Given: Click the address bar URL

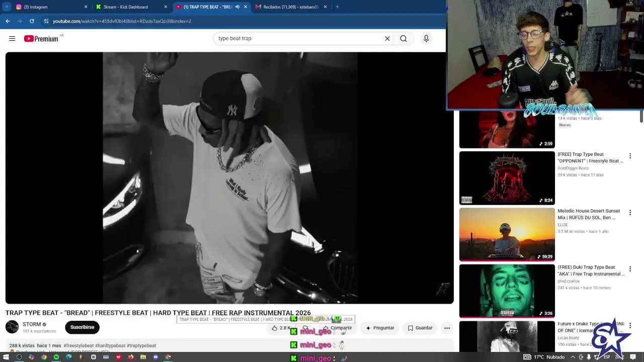Looking at the screenshot, I should pyautogui.click(x=122, y=21).
